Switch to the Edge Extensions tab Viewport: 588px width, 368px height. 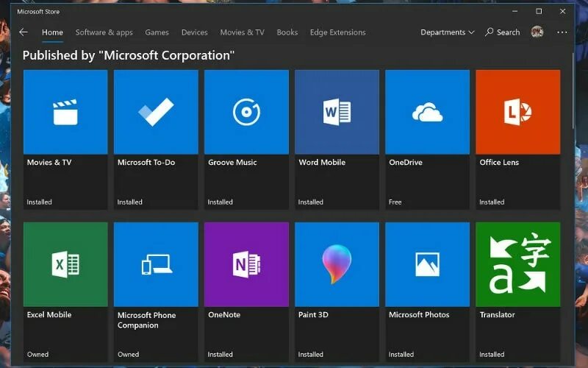point(338,32)
